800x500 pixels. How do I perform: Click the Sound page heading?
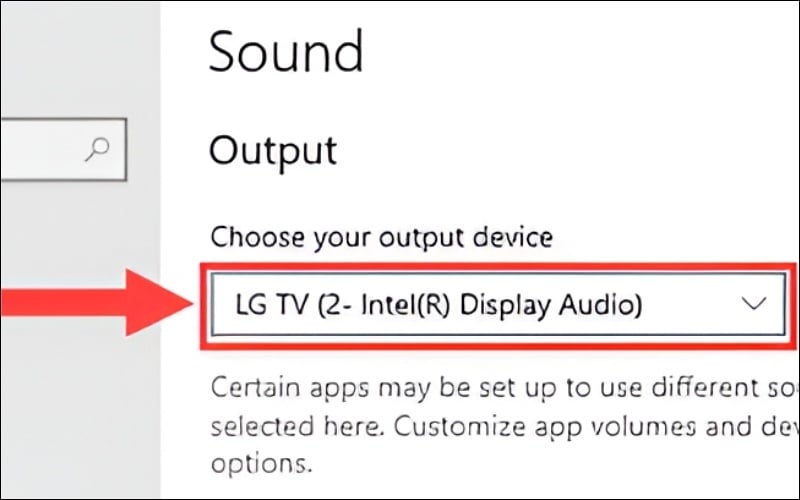click(x=286, y=52)
